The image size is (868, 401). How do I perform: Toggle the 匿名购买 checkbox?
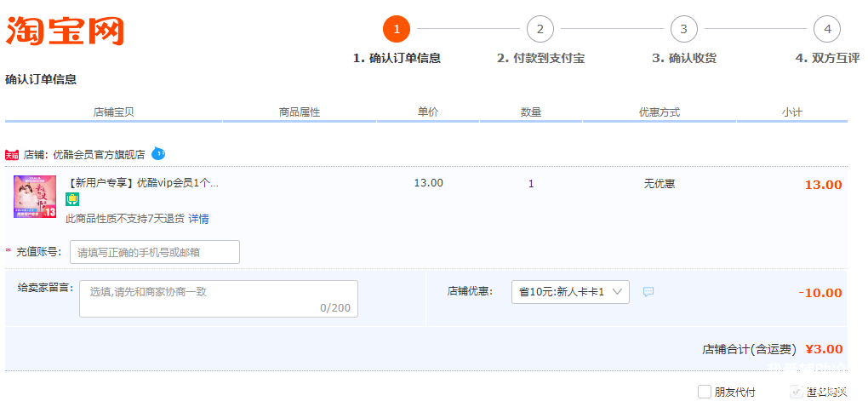coord(797,392)
